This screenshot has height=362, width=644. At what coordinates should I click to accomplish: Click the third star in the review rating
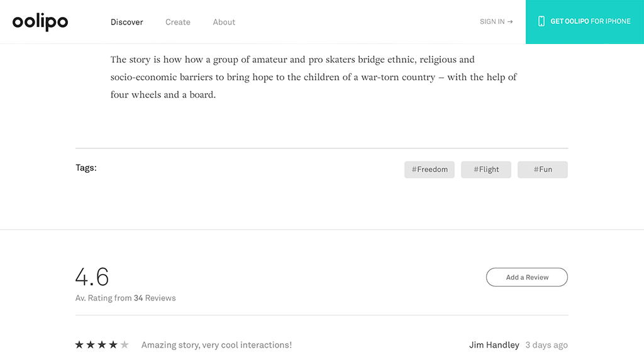pos(102,344)
